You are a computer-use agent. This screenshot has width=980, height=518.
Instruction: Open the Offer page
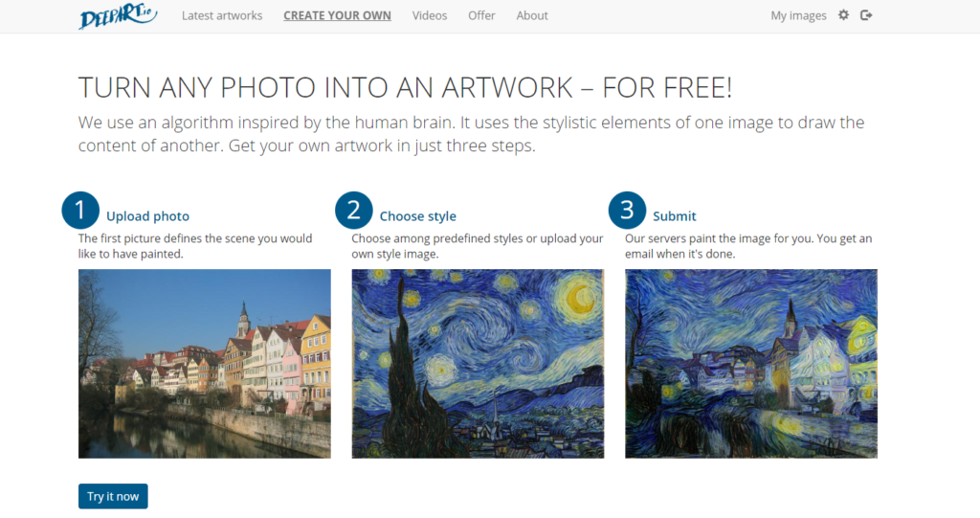click(x=481, y=15)
